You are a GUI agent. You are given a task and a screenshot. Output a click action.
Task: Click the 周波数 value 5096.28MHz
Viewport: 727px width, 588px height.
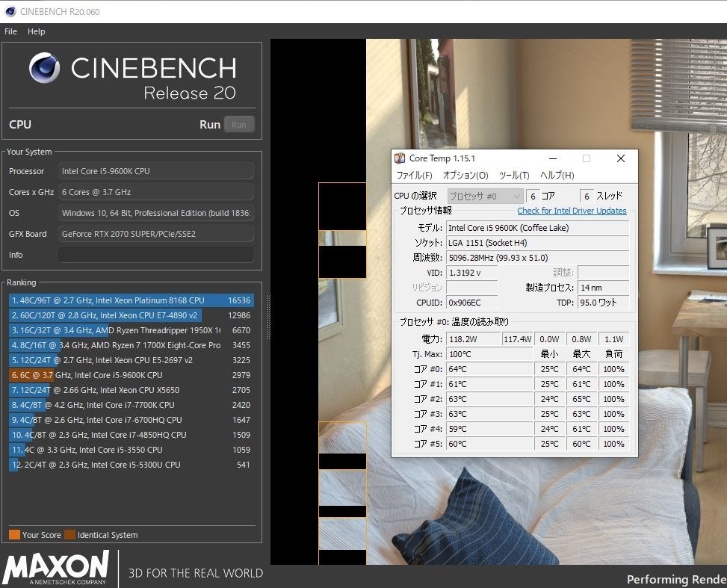tap(537, 257)
